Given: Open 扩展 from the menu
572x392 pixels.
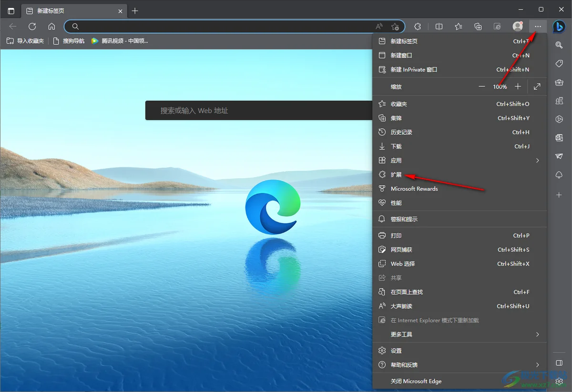Looking at the screenshot, I should (460, 175).
